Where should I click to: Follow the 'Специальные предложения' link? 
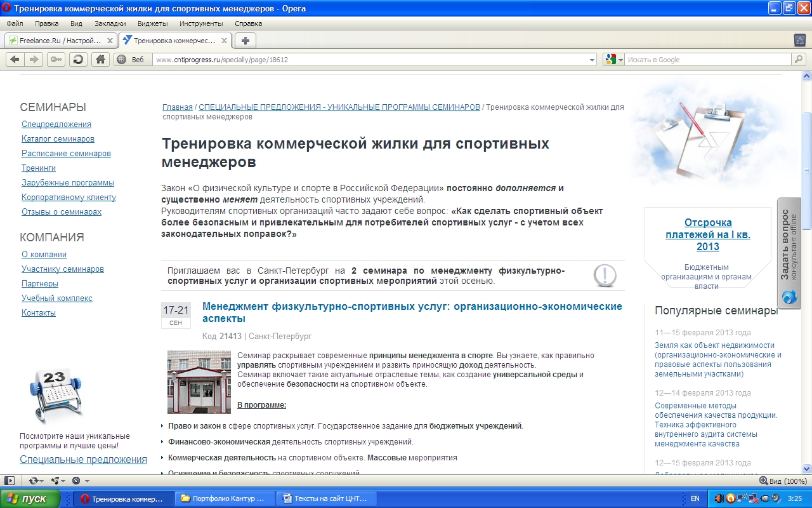pyautogui.click(x=83, y=459)
